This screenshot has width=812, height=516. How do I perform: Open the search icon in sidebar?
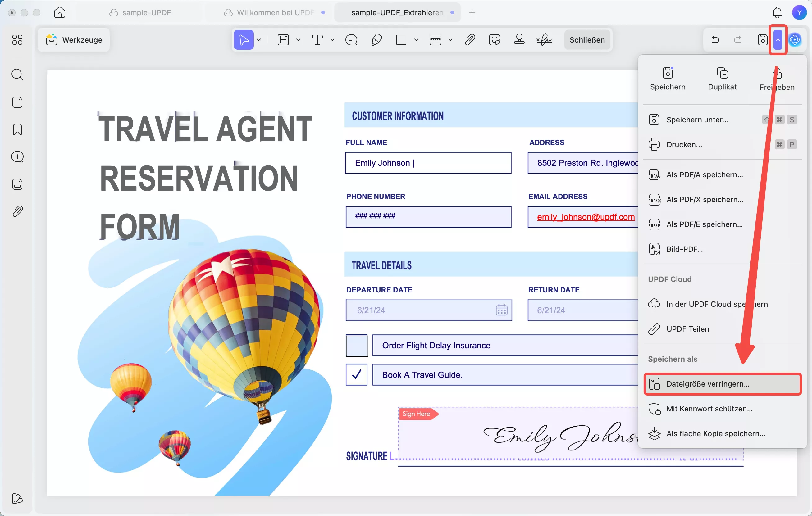pos(17,74)
